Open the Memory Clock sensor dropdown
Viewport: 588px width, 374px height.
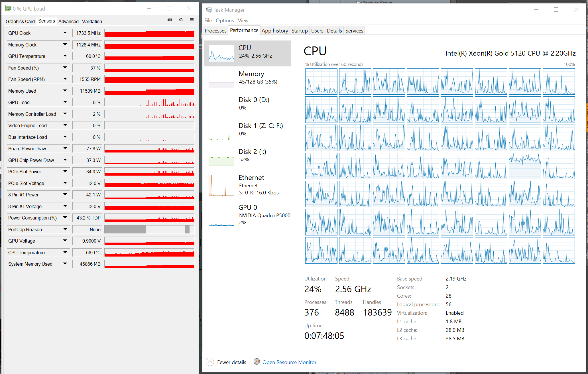tap(65, 45)
